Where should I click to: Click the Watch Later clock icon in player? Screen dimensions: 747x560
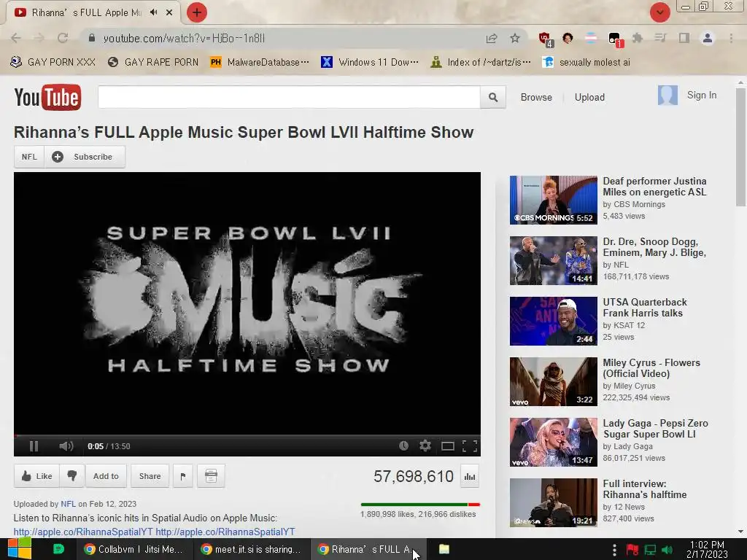coord(403,446)
